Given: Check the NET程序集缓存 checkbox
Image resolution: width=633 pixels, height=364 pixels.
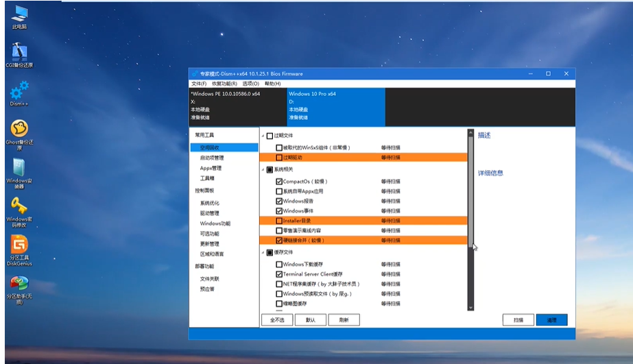Looking at the screenshot, I should point(279,284).
